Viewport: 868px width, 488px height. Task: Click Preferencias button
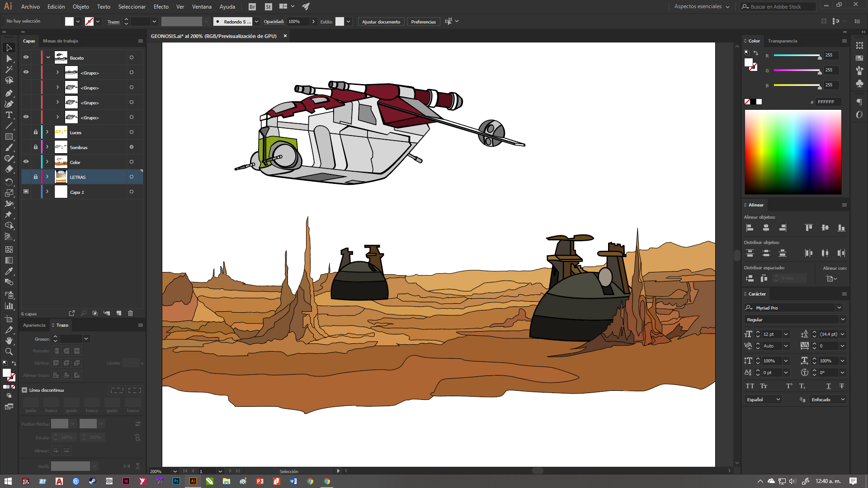[423, 22]
